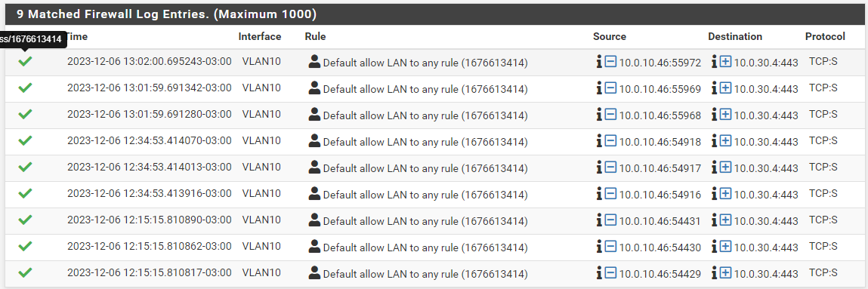Click the Source column header

tap(610, 36)
